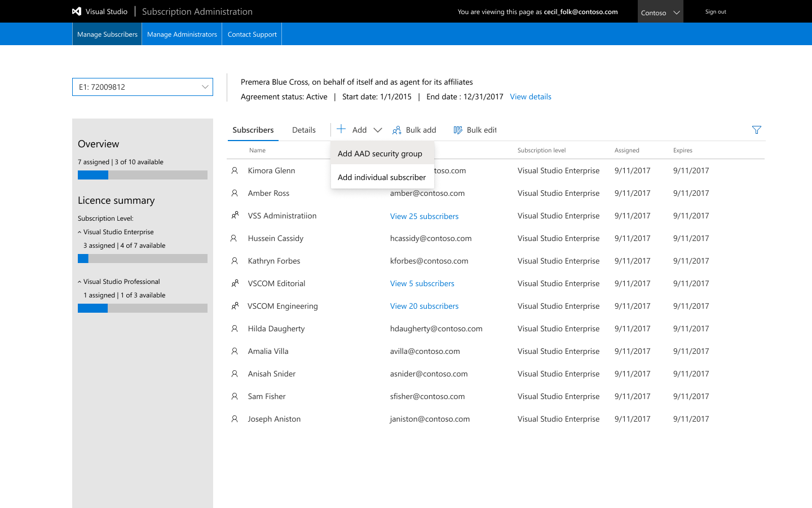Click person icon for Anisah Snider
This screenshot has height=508, width=812.
[x=235, y=374]
